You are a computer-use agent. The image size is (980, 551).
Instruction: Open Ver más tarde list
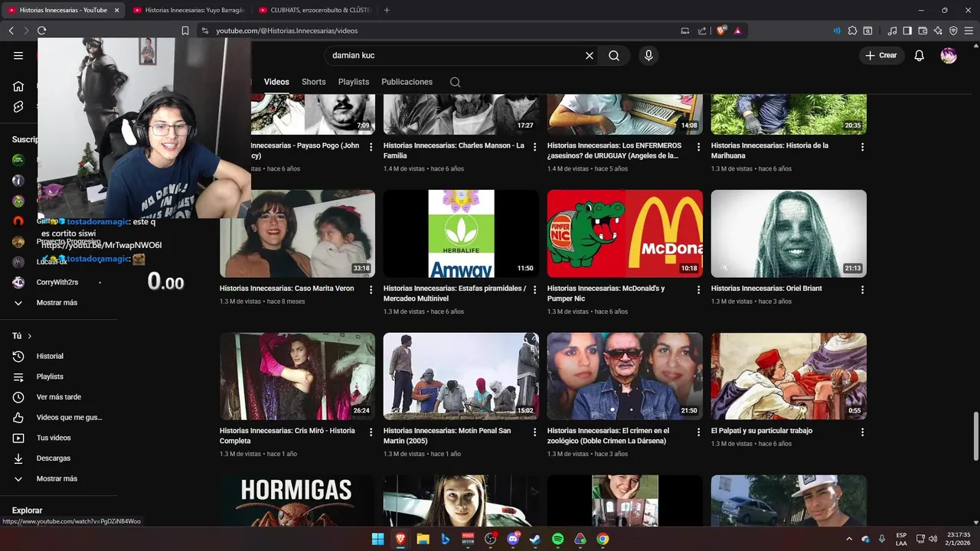tap(58, 397)
